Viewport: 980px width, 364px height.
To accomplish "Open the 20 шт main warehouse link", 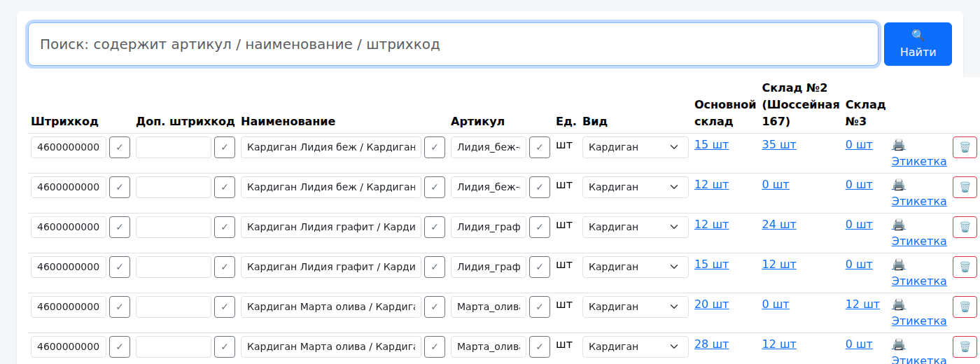I will pos(711,304).
